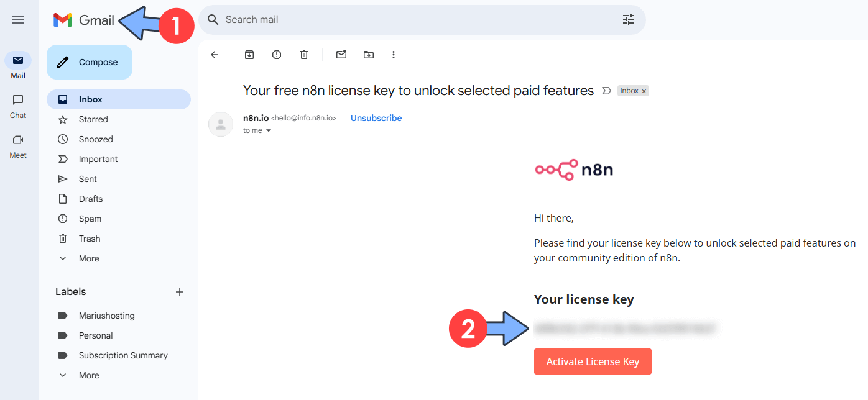
Task: Open the main menu hamburger icon
Action: [x=18, y=20]
